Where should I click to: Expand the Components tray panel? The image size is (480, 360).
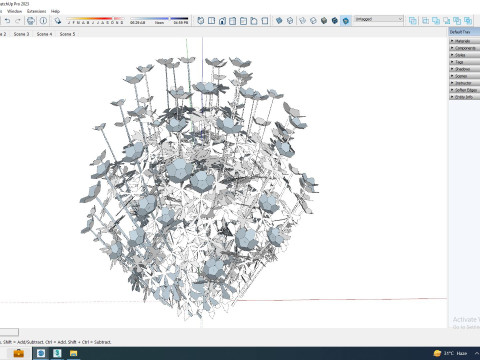(x=465, y=48)
